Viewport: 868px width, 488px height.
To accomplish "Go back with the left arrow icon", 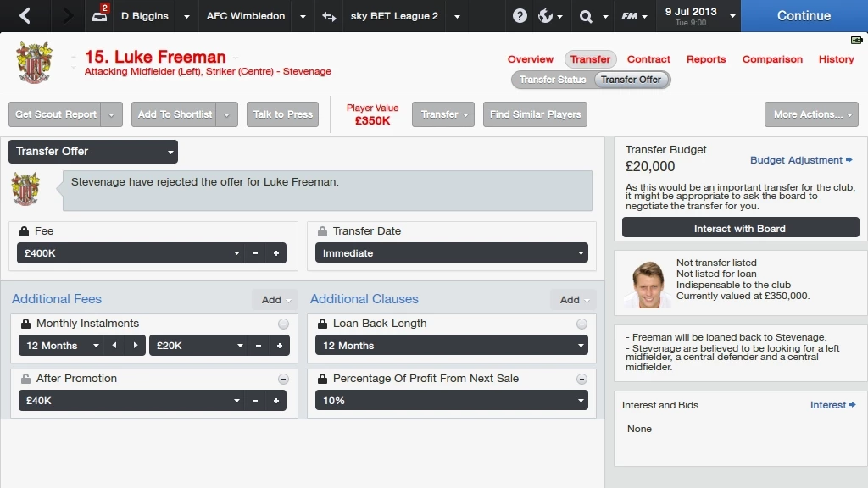I will [x=25, y=16].
